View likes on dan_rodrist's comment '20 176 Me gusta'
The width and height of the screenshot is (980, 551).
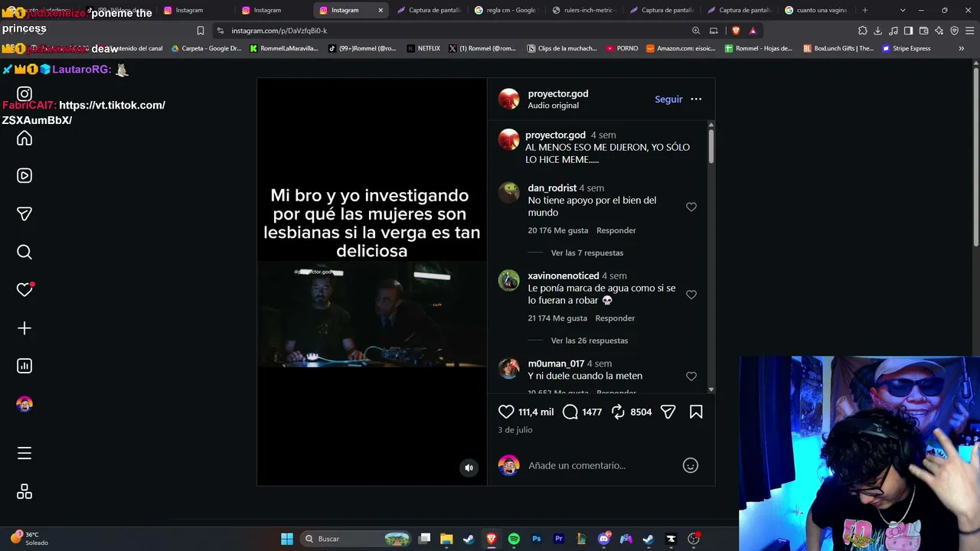(558, 230)
